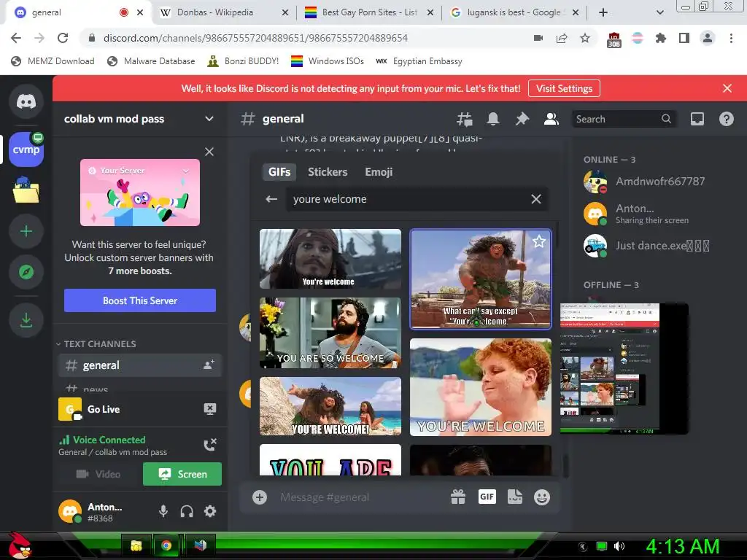The height and width of the screenshot is (560, 747).
Task: Stop streaming icon next to Go Live
Action: (x=210, y=409)
